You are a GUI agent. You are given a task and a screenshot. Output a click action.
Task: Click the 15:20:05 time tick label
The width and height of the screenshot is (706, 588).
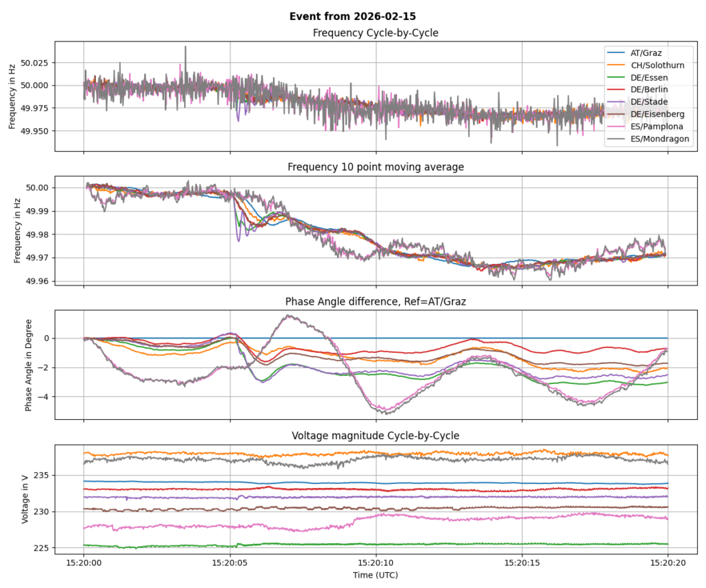pos(230,562)
